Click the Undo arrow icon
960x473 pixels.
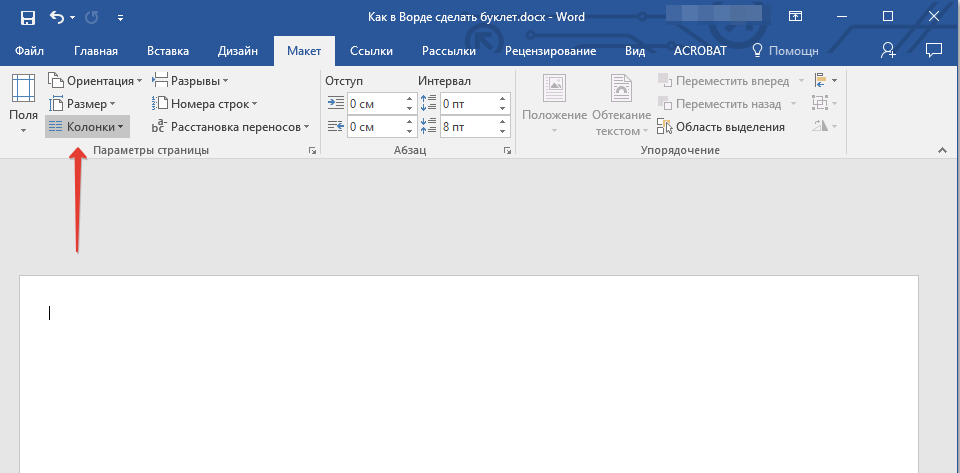[57, 17]
